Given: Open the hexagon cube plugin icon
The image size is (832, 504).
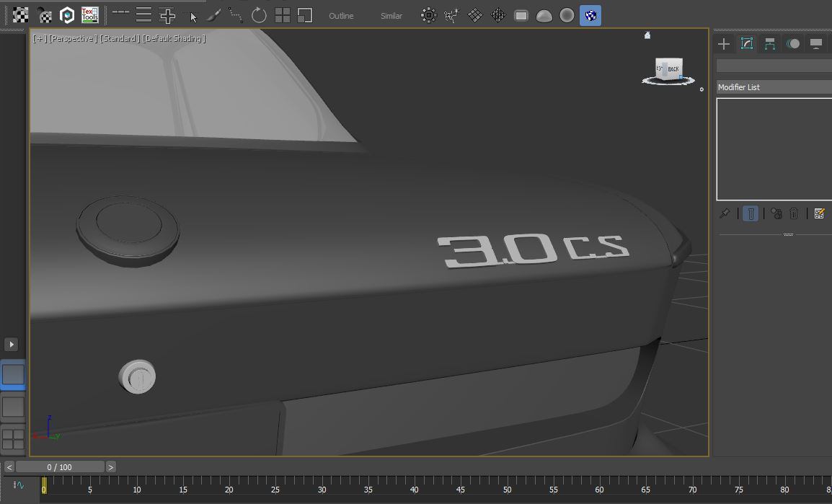Looking at the screenshot, I should pyautogui.click(x=67, y=15).
